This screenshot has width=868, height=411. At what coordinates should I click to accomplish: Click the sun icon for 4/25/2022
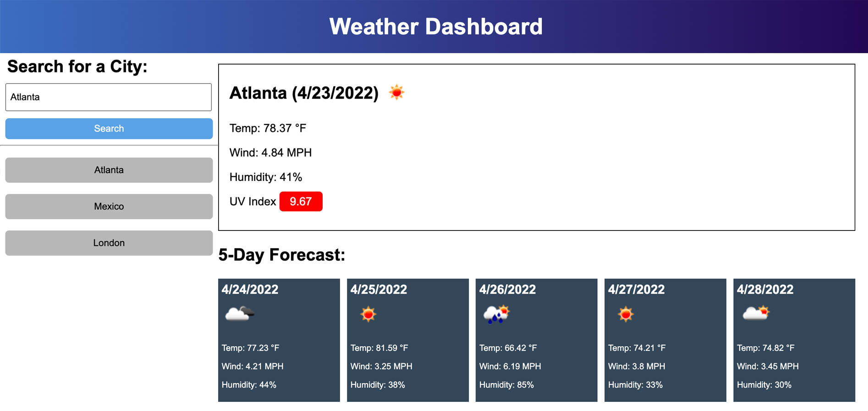tap(368, 314)
